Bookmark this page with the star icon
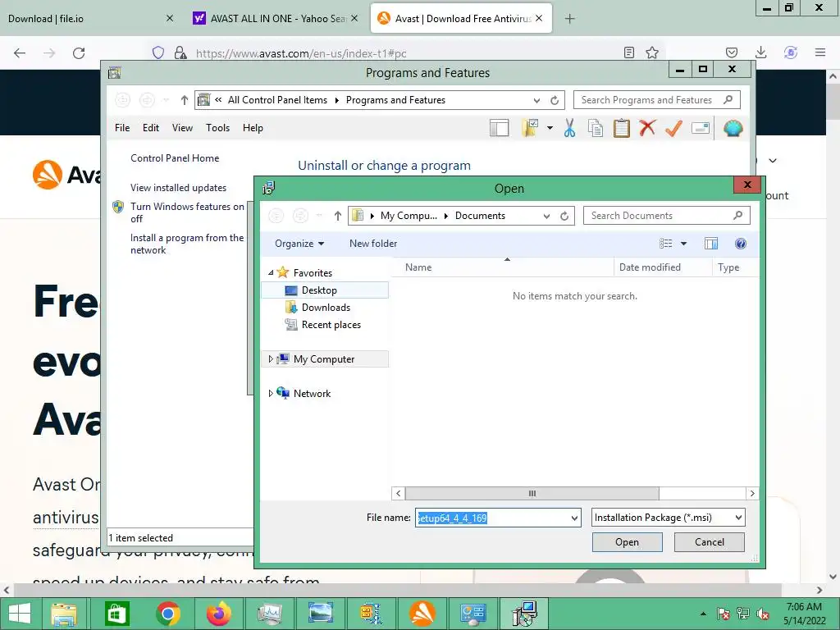 652,52
